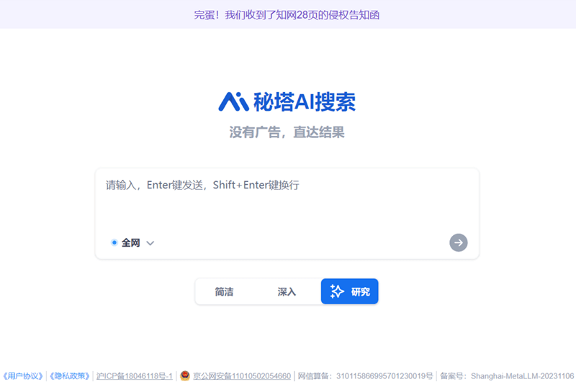
Task: Switch to 深入 mode
Action: [x=287, y=291]
